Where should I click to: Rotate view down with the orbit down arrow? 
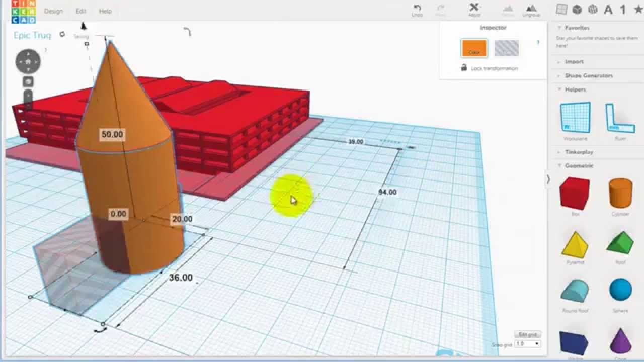tap(28, 71)
